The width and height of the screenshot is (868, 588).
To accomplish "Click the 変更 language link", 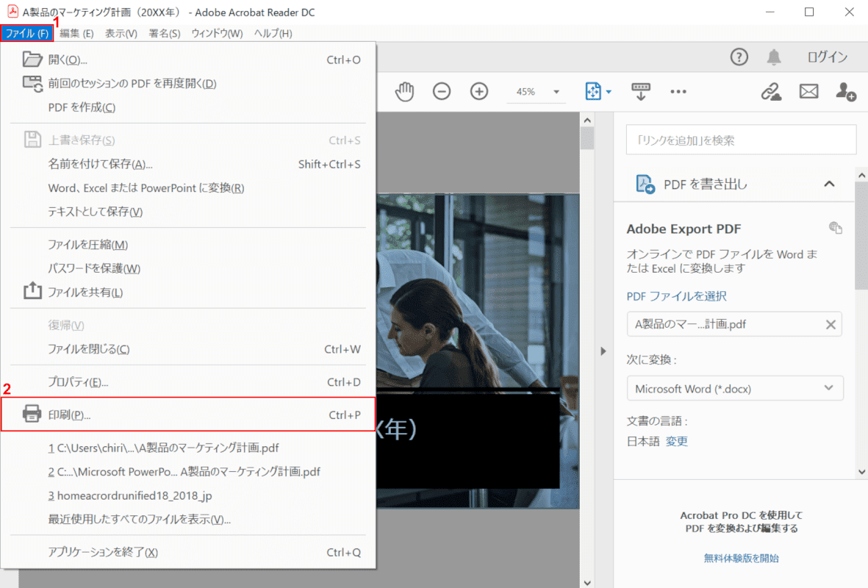I will [x=676, y=441].
